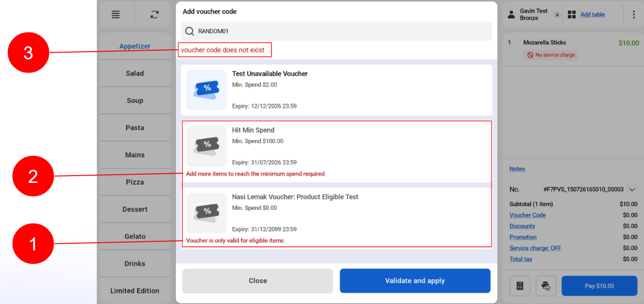Click the Voucher Code link
The image size is (644, 304).
528,215
